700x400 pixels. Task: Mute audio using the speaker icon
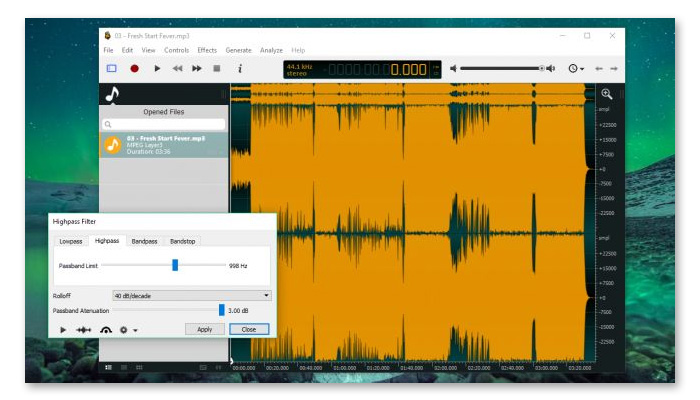click(453, 69)
